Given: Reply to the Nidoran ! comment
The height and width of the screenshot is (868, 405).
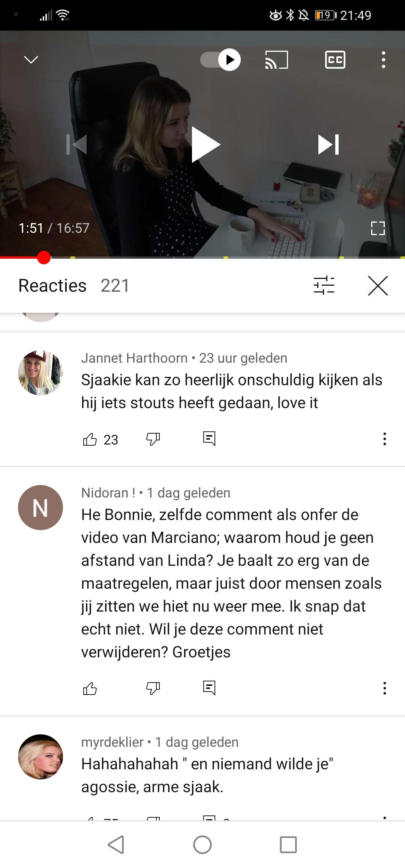Looking at the screenshot, I should (209, 688).
